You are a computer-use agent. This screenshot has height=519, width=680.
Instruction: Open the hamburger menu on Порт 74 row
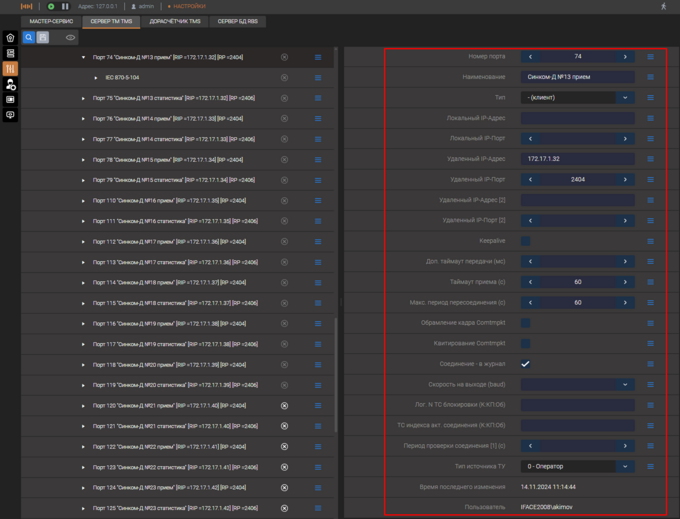coord(318,57)
